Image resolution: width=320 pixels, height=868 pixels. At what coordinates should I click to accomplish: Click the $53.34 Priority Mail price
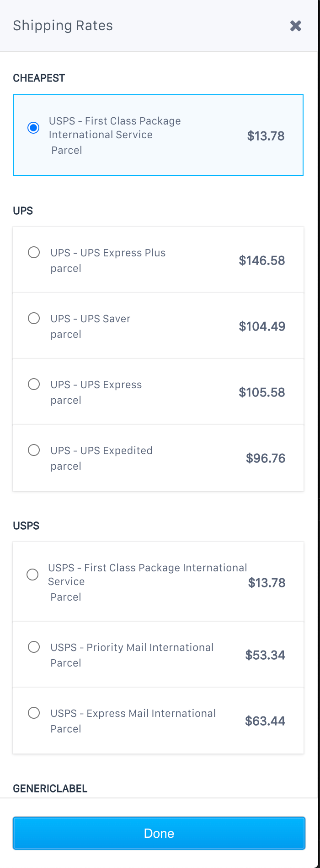click(265, 655)
